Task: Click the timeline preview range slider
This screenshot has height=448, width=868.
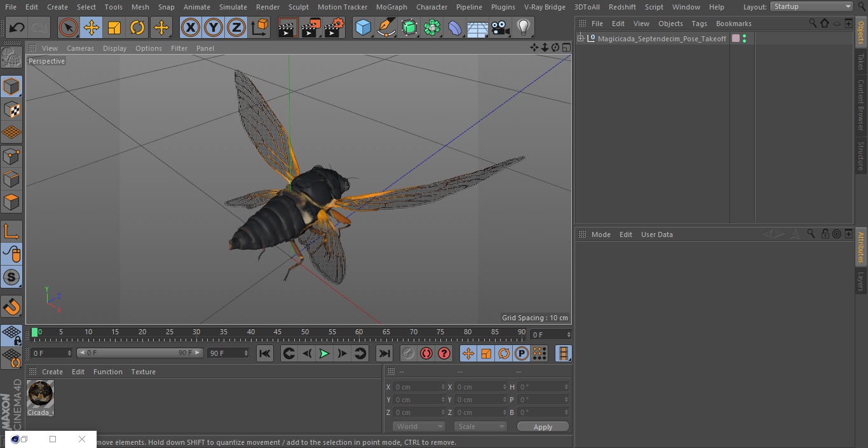Action: pyautogui.click(x=140, y=353)
